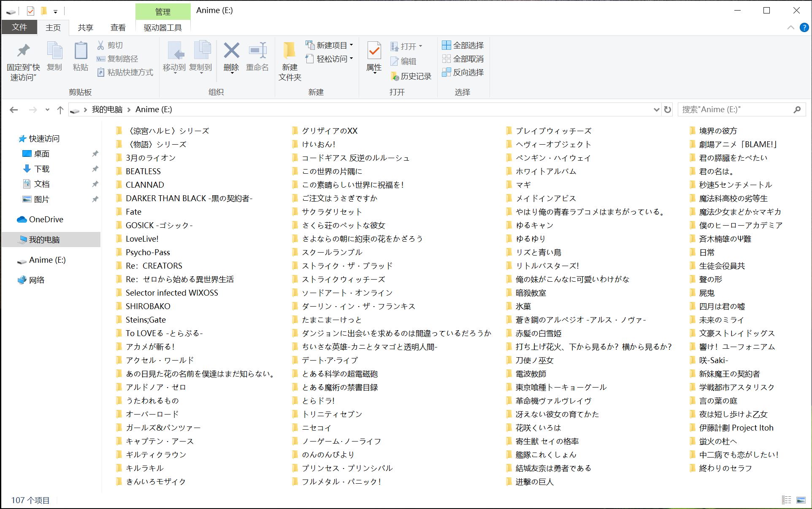Expand the Open (打开) dropdown in ribbon

[420, 46]
